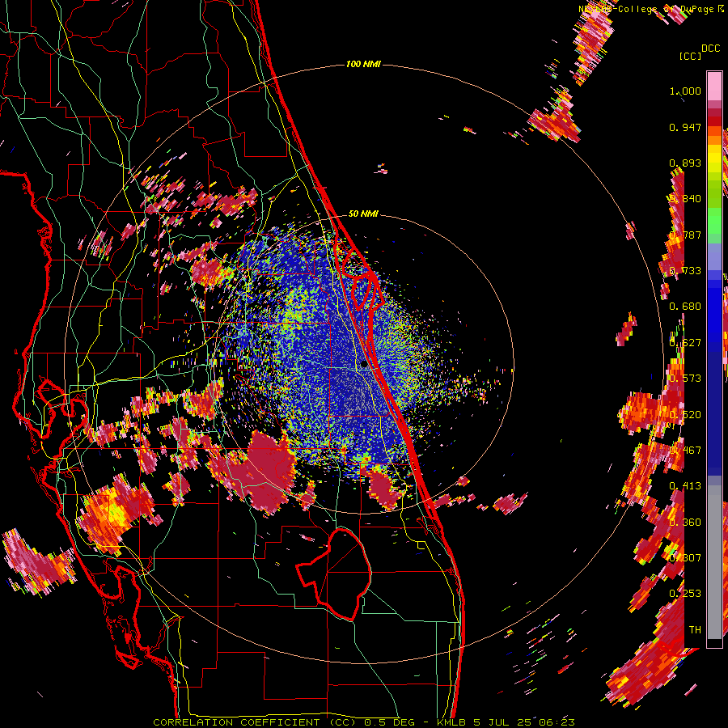728x728 pixels.
Task: Click the "0.947" legend value
Action: [685, 127]
